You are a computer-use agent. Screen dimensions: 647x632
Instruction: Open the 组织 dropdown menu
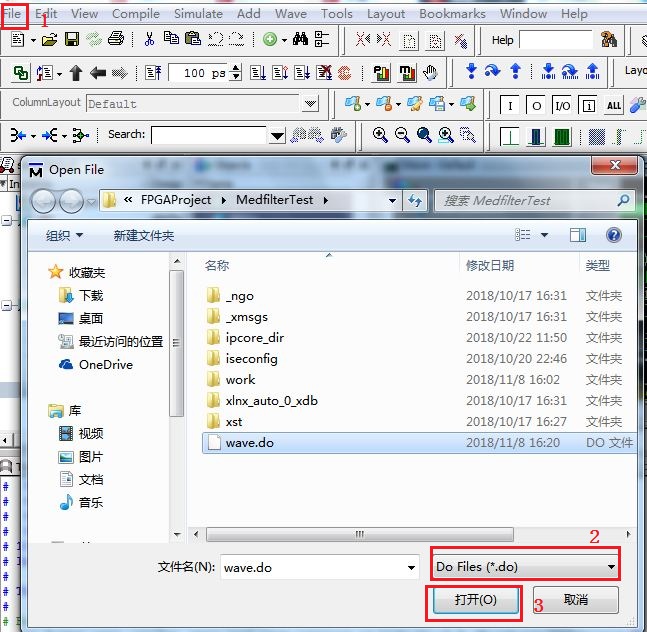point(64,235)
